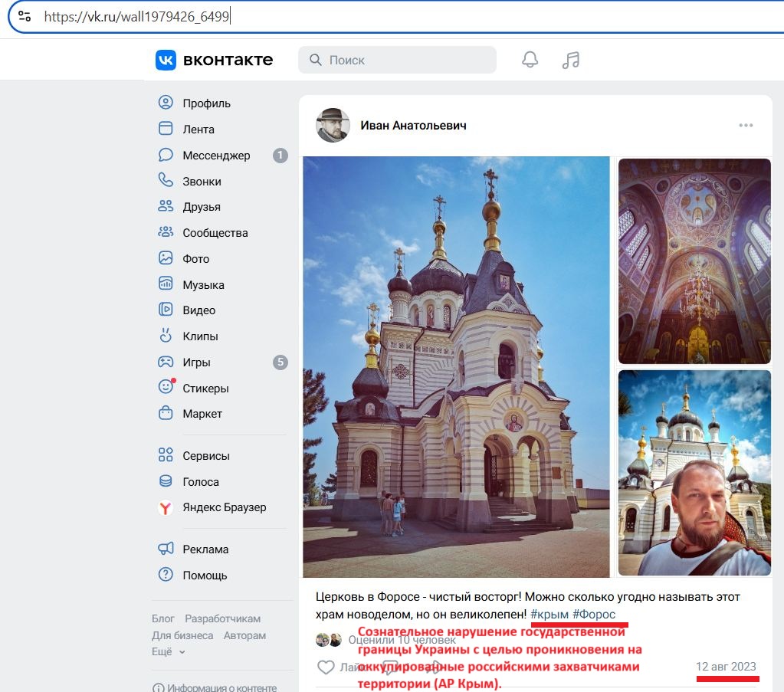Click the Поиск search field
784x692 pixels.
398,60
